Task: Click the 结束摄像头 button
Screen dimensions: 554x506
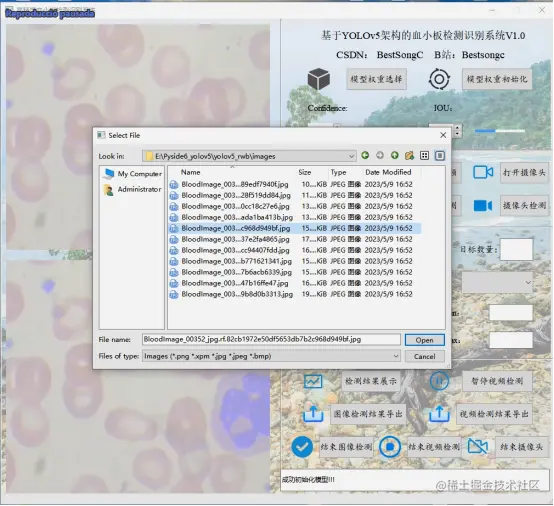Action: (521, 447)
